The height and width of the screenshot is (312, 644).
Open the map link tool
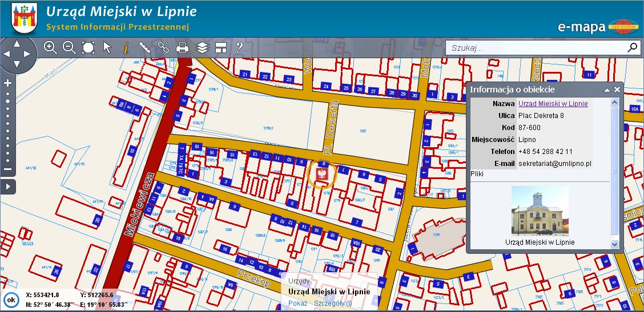pos(163,47)
